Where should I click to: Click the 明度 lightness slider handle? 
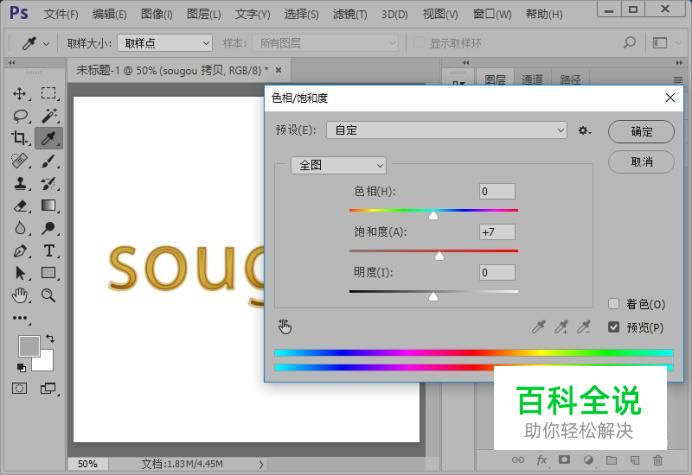point(433,296)
